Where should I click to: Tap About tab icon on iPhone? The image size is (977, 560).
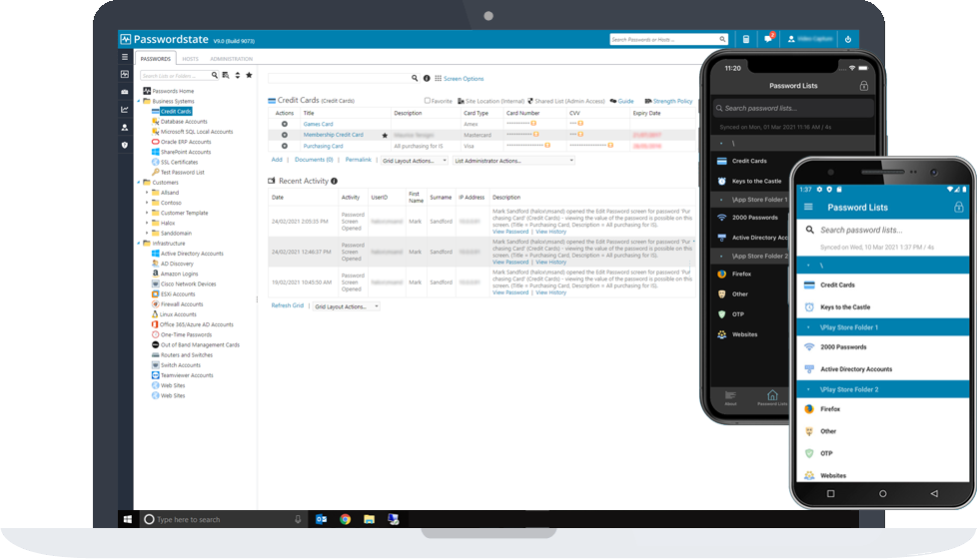pos(731,398)
